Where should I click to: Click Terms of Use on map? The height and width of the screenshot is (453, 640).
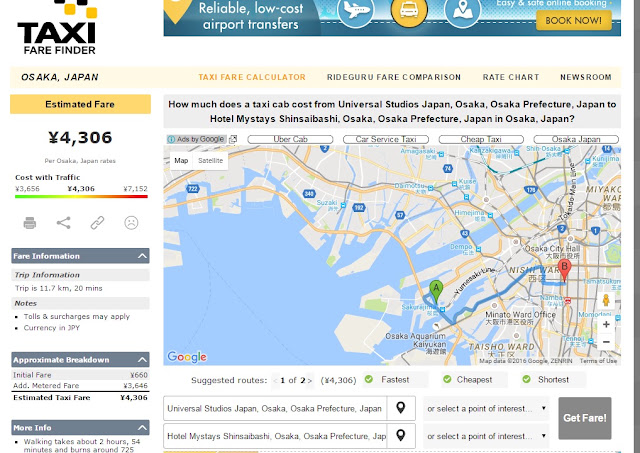pos(598,361)
